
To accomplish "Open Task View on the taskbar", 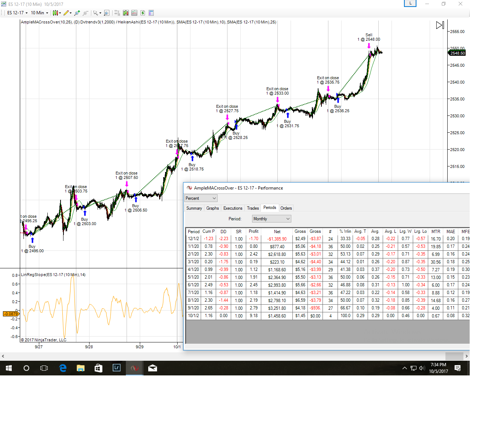I will [44, 368].
